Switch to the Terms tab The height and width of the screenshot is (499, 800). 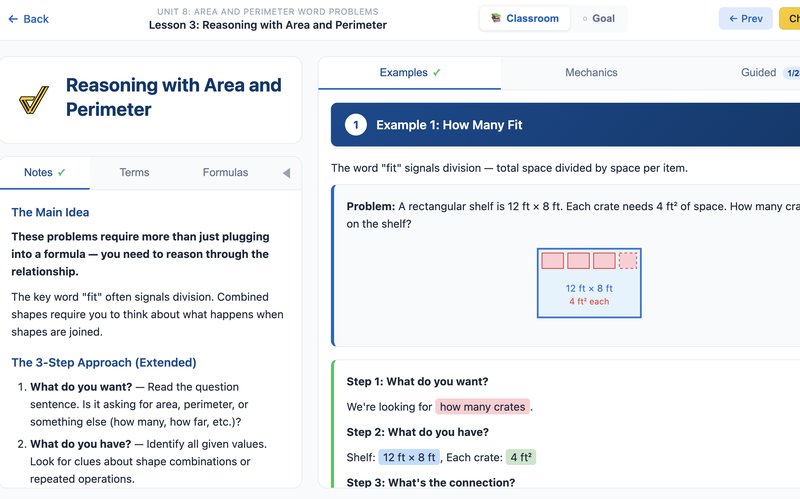pyautogui.click(x=134, y=172)
